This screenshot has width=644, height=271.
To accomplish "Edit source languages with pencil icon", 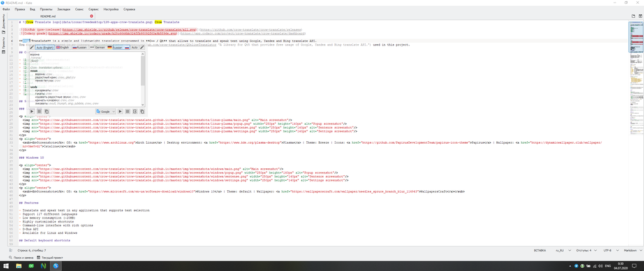I will (x=32, y=47).
